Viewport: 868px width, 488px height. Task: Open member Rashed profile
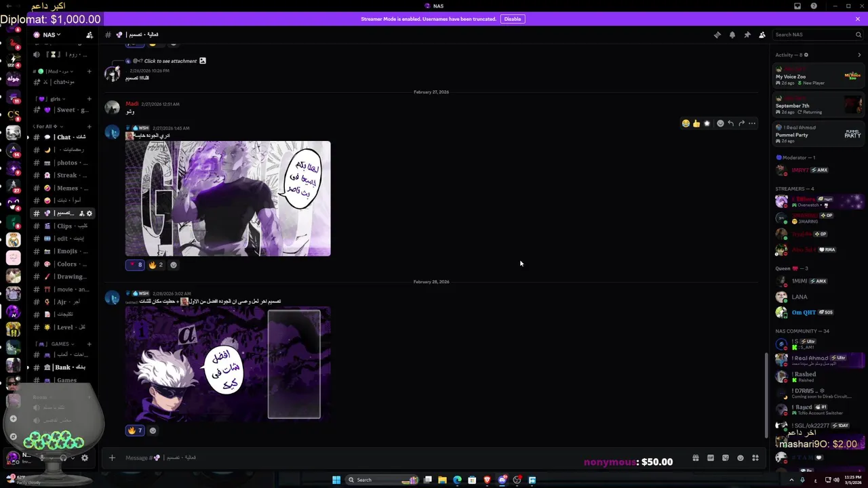[818, 376]
